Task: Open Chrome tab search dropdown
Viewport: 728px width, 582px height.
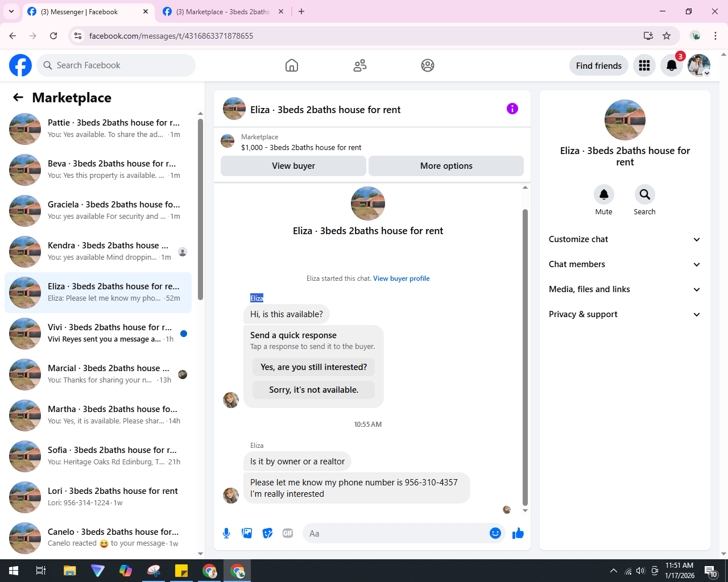Action: 11,11
